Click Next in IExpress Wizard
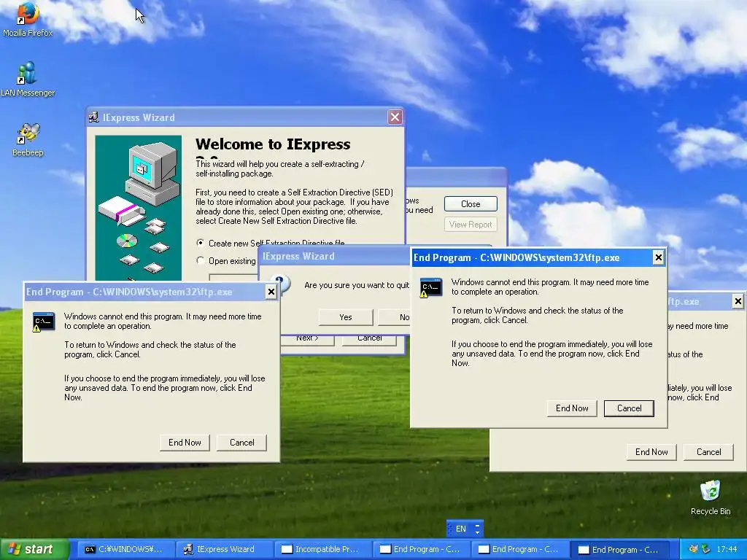Viewport: 747px width, 560px height. click(307, 340)
